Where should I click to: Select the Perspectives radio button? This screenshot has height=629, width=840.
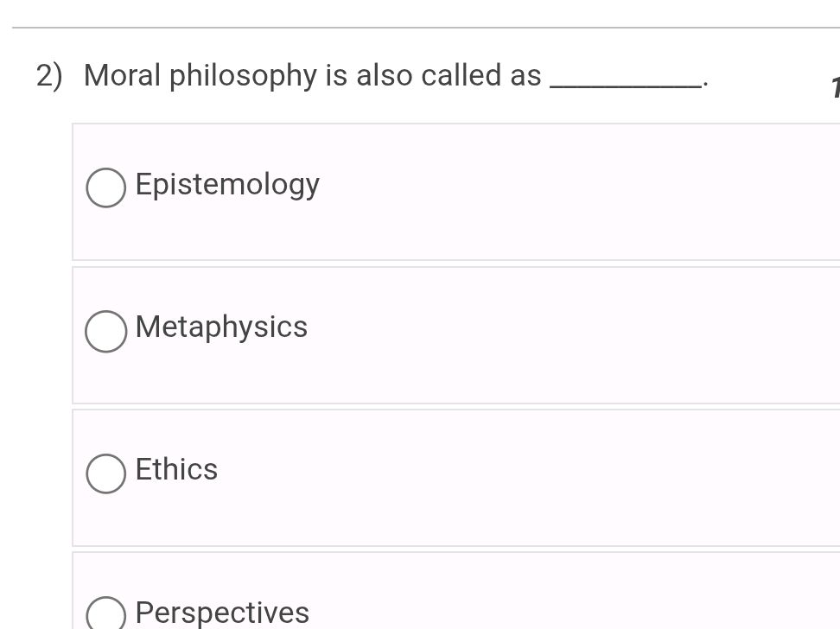click(x=105, y=614)
